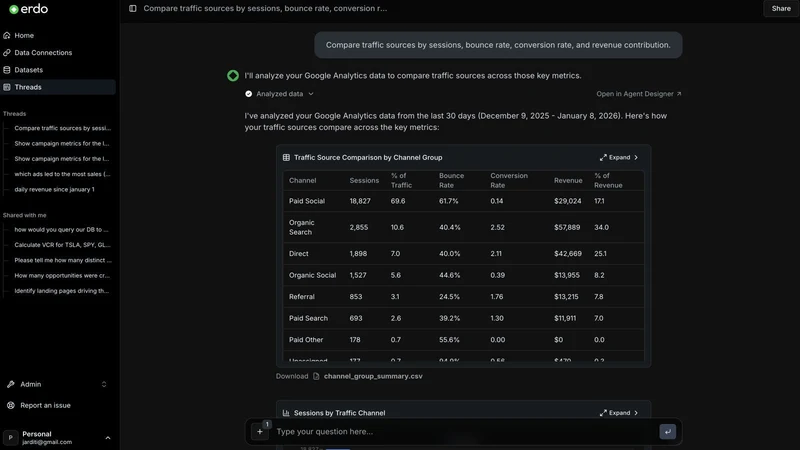Click the plus attachment icon
Screen dimensions: 800x450
[260, 432]
